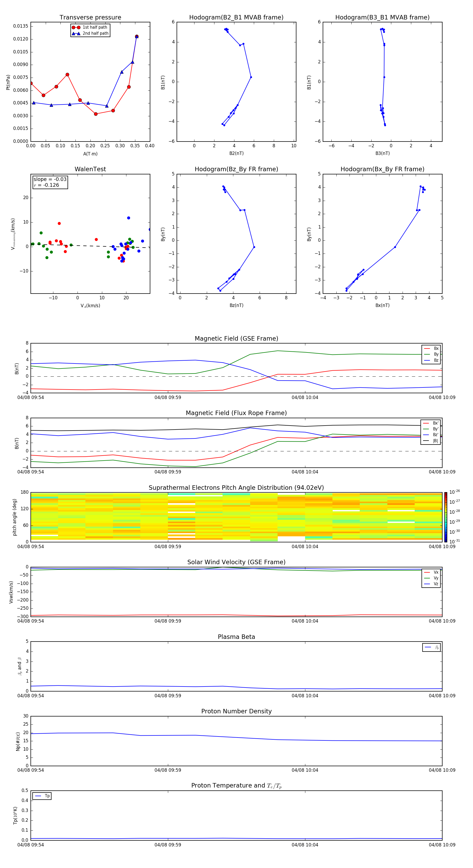Click the 'Plasma Beta' plot title
Image resolution: width=473 pixels, height=868 pixels.
click(x=236, y=637)
